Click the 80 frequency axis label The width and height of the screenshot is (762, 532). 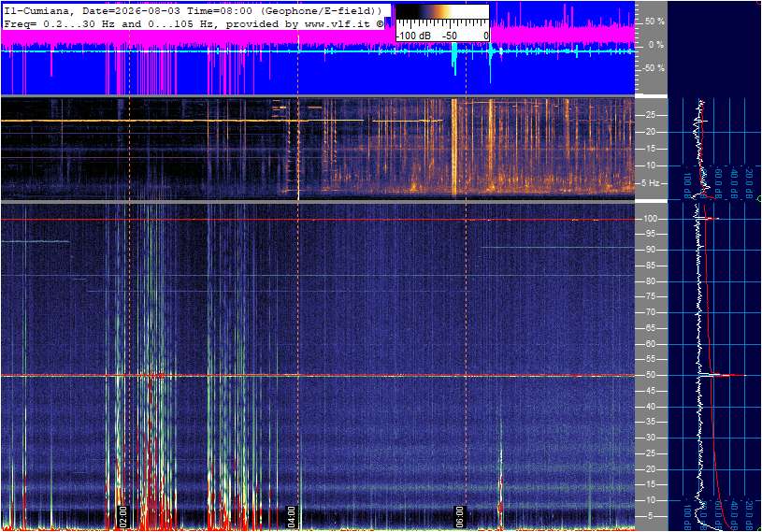tap(650, 281)
